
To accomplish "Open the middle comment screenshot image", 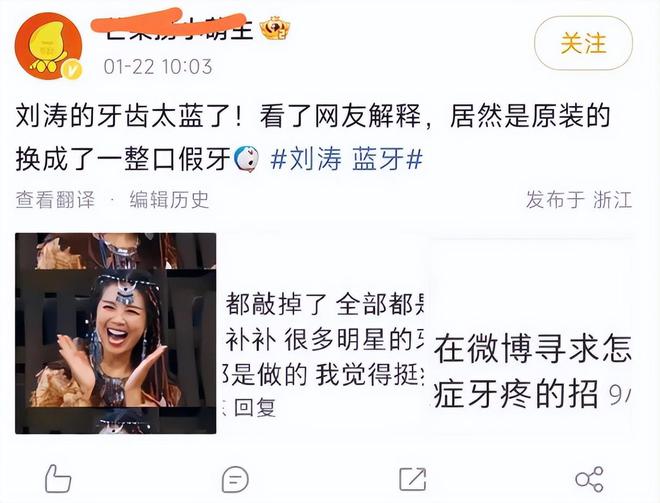I will click(323, 333).
